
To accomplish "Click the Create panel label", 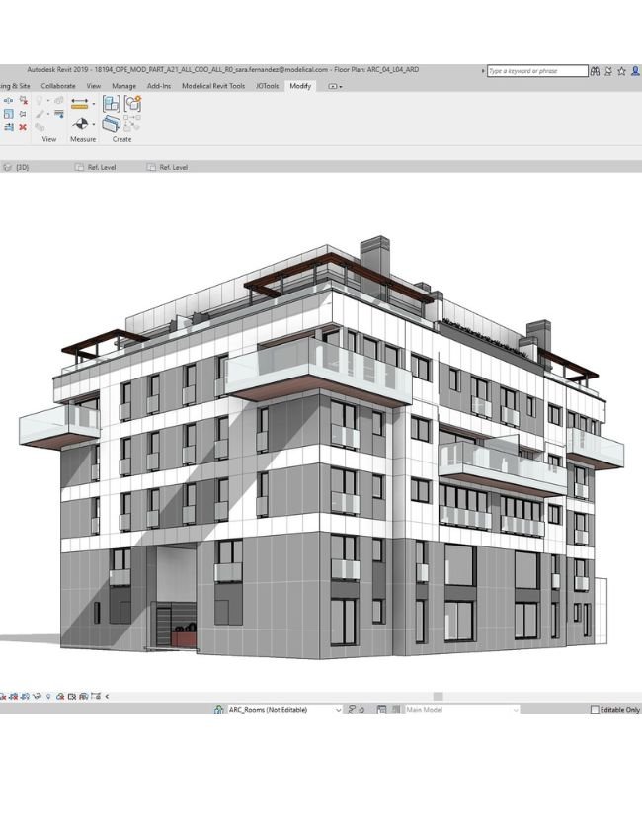I will 122,139.
